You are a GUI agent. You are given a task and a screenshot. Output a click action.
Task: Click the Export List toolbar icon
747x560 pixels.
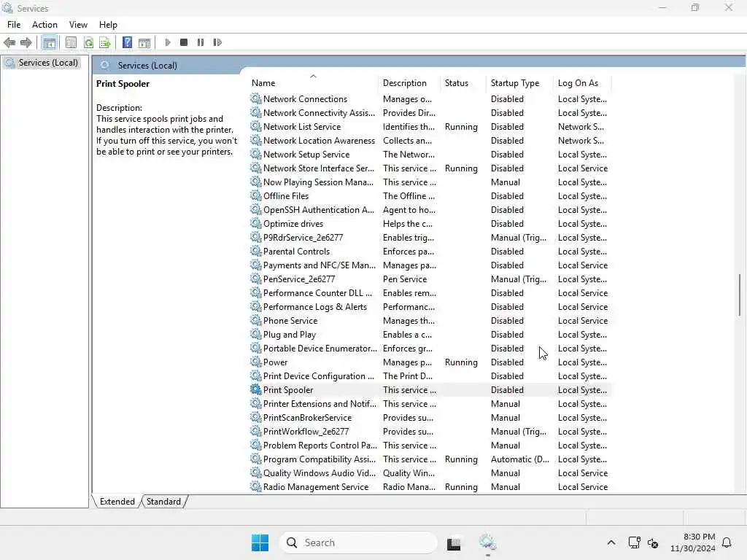pos(105,42)
